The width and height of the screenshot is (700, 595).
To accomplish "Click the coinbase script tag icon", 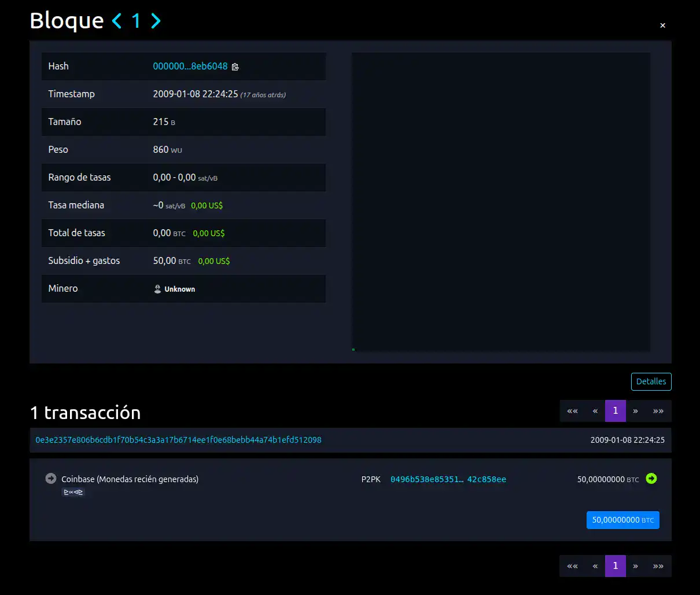I will pyautogui.click(x=73, y=492).
